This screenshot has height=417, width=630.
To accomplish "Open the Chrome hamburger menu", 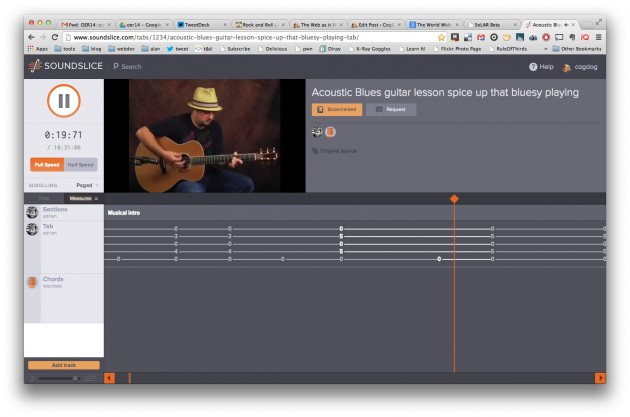I will (598, 37).
